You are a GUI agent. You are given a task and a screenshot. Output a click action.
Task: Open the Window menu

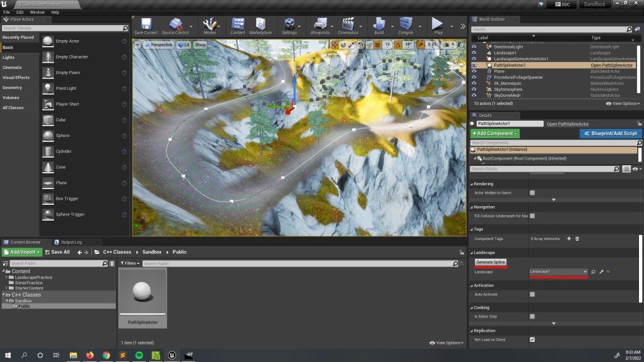click(37, 12)
